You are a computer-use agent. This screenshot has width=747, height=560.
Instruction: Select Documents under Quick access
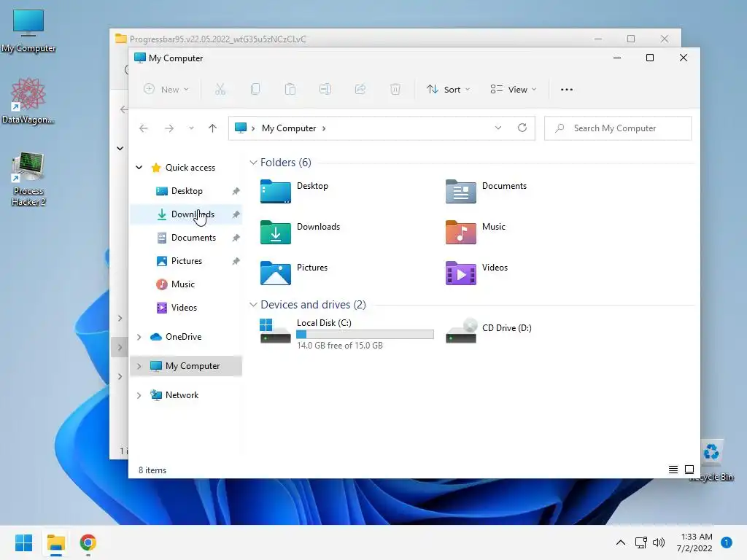[186, 238]
